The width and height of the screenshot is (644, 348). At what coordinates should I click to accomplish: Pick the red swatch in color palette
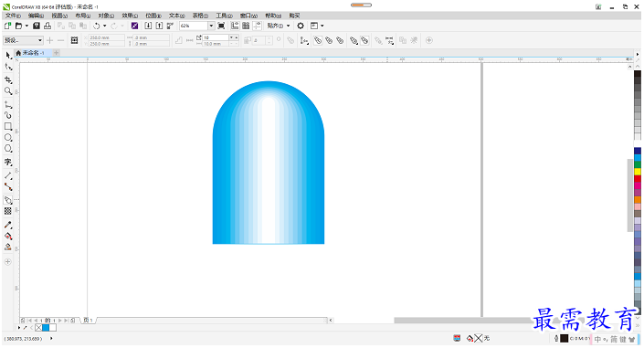638,179
